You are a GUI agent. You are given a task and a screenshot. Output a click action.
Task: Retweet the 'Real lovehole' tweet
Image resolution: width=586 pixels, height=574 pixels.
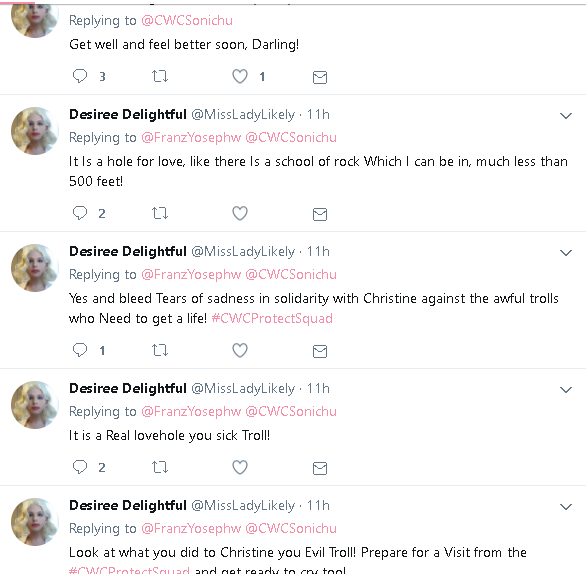tap(160, 467)
